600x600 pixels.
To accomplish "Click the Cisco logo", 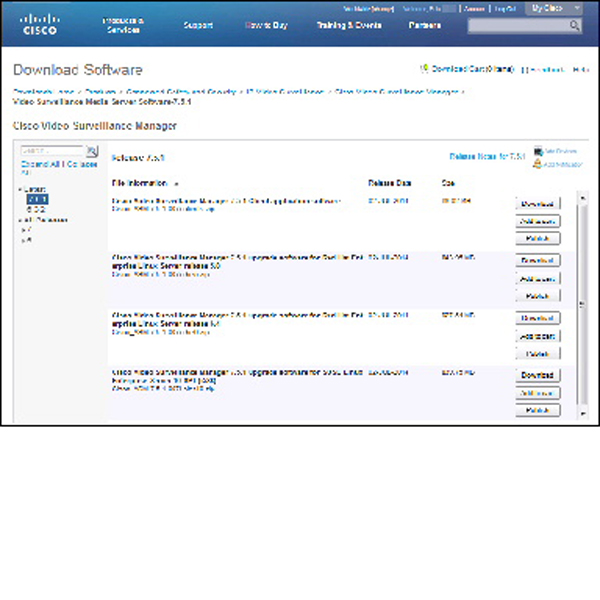I will [40, 24].
